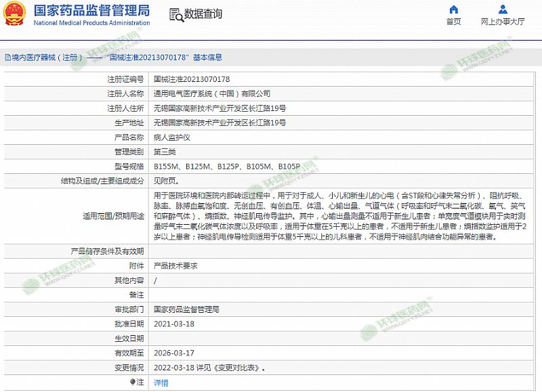Click the 国家药品监督管理局 site title
Screen dimensions: 542x392
91,10
